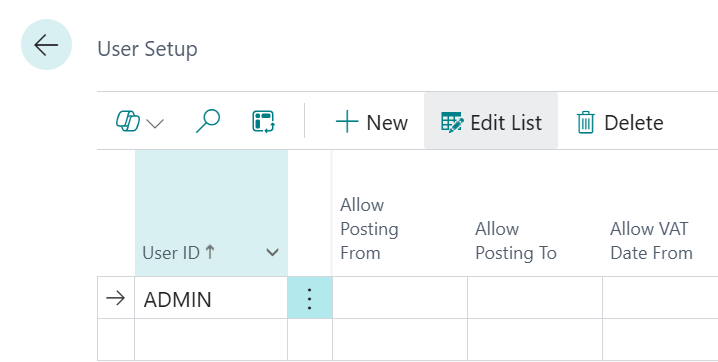The width and height of the screenshot is (718, 362).
Task: Click the Edit List grid pencil icon
Action: [452, 122]
